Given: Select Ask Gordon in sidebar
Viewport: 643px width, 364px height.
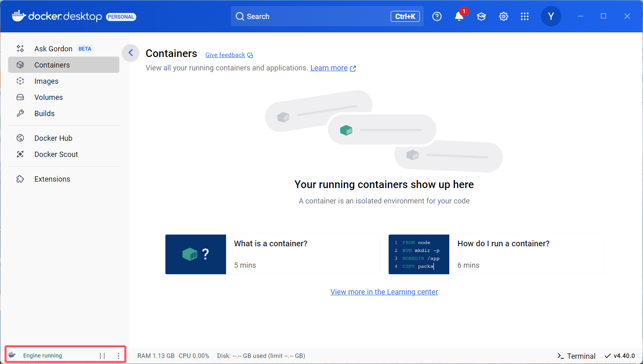Looking at the screenshot, I should 63,49.
